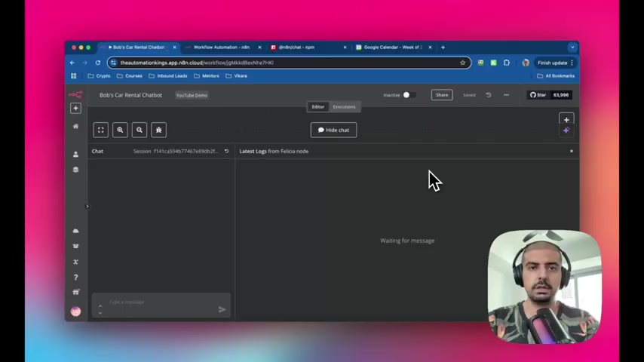The image size is (644, 362).
Task: Open the tab search dropdown arrow
Action: (572, 48)
